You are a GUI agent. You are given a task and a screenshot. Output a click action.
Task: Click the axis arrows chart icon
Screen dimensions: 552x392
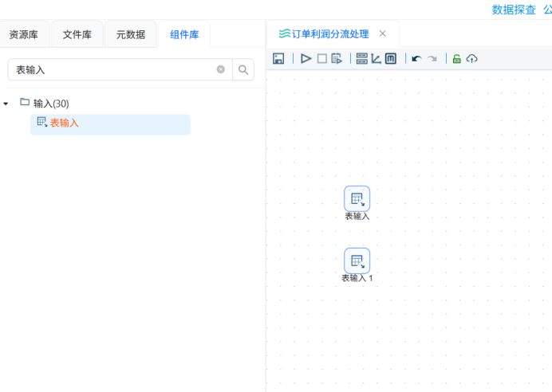point(376,58)
